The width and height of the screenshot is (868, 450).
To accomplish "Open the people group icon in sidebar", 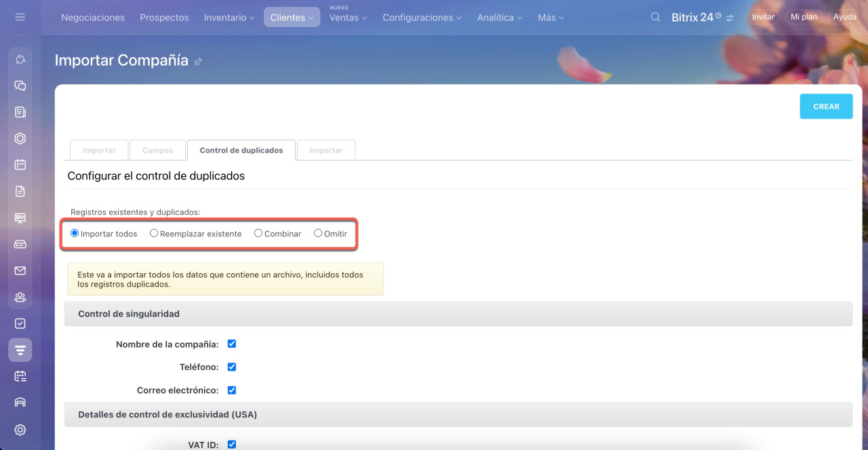I will coord(20,297).
